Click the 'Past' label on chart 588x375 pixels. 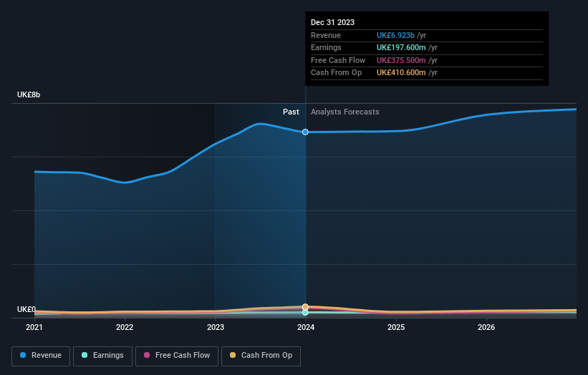(291, 112)
